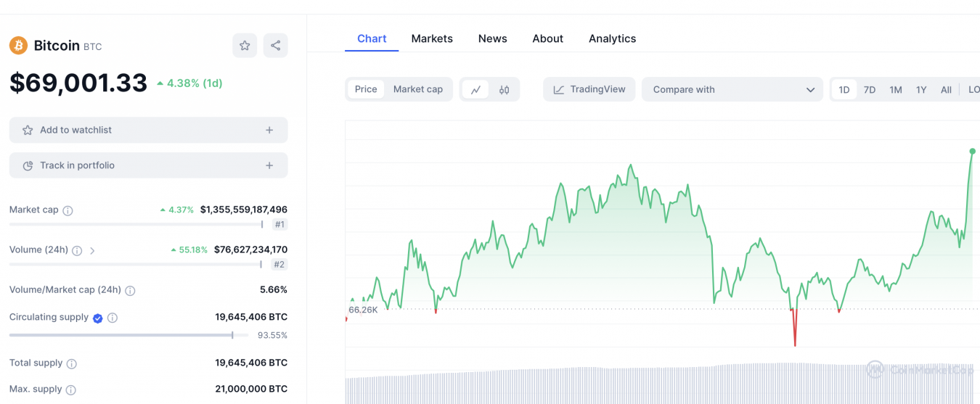Open the Markets tab
The width and height of the screenshot is (980, 404).
click(x=432, y=38)
